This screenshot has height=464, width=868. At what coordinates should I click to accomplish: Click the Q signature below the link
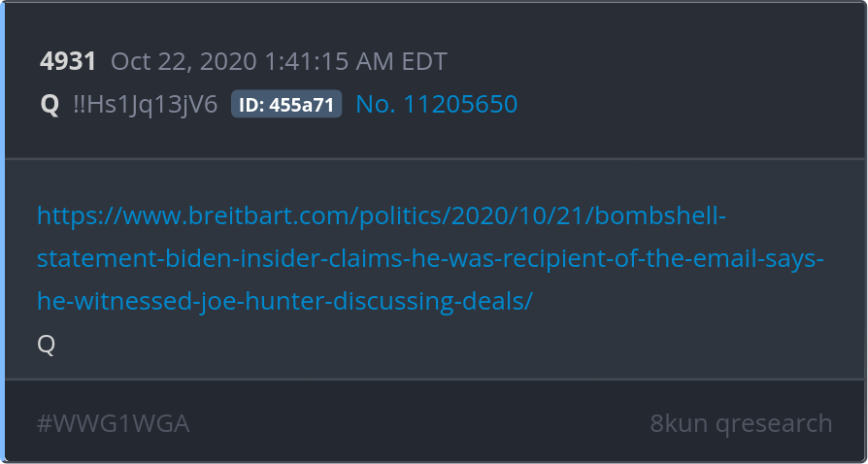pos(46,345)
